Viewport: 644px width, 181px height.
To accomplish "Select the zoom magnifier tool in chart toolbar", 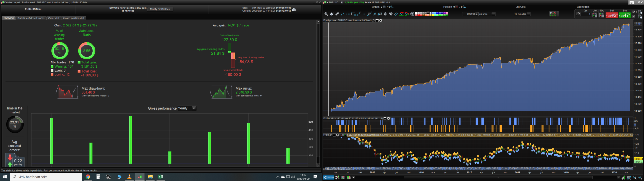I will pos(326,14).
